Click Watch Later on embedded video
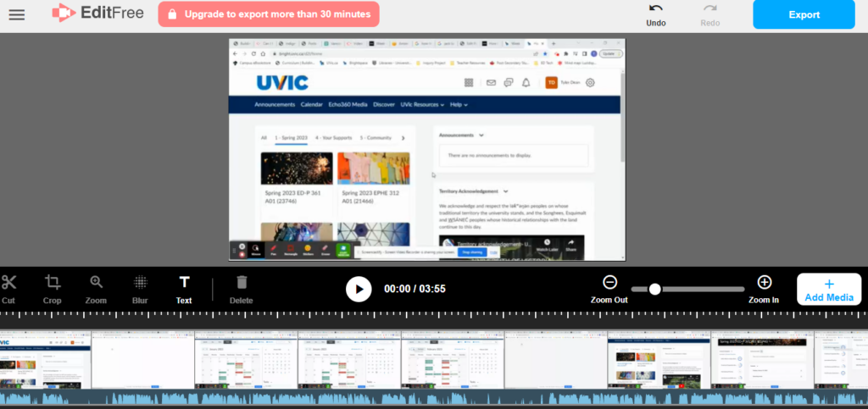 547,246
